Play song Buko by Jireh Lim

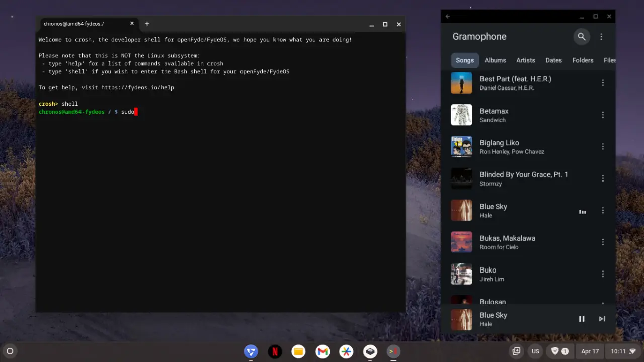coord(528,274)
